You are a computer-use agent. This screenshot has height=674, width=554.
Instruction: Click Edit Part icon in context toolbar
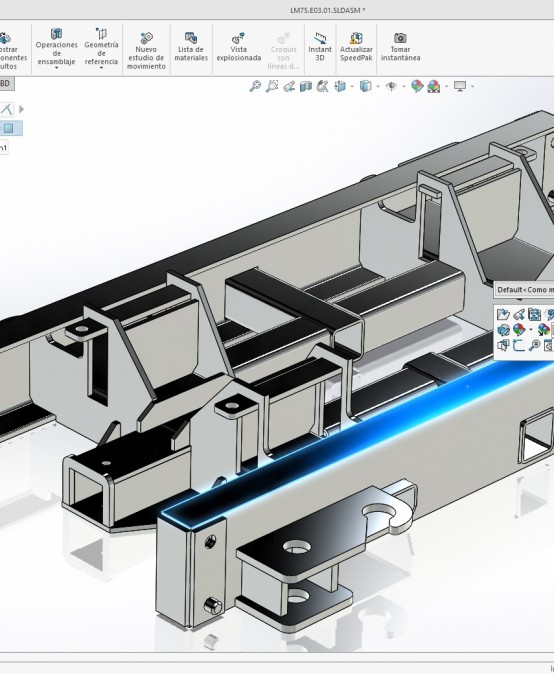click(519, 315)
